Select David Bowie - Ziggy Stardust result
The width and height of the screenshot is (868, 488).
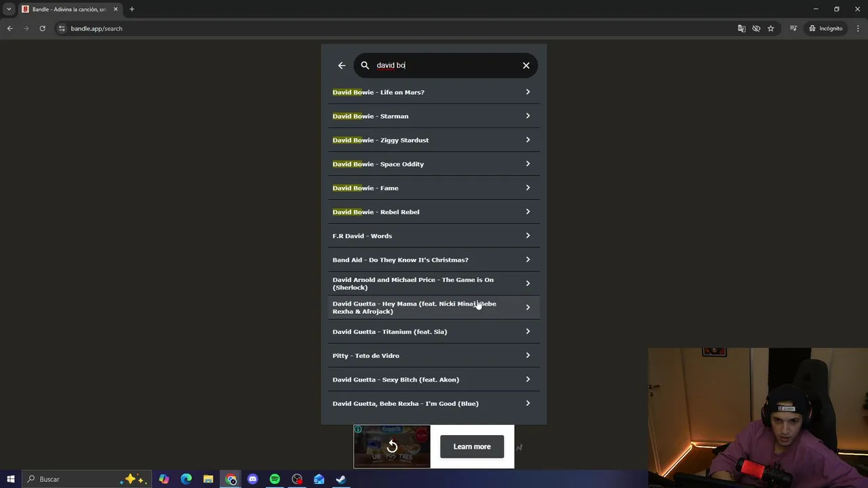click(x=434, y=140)
